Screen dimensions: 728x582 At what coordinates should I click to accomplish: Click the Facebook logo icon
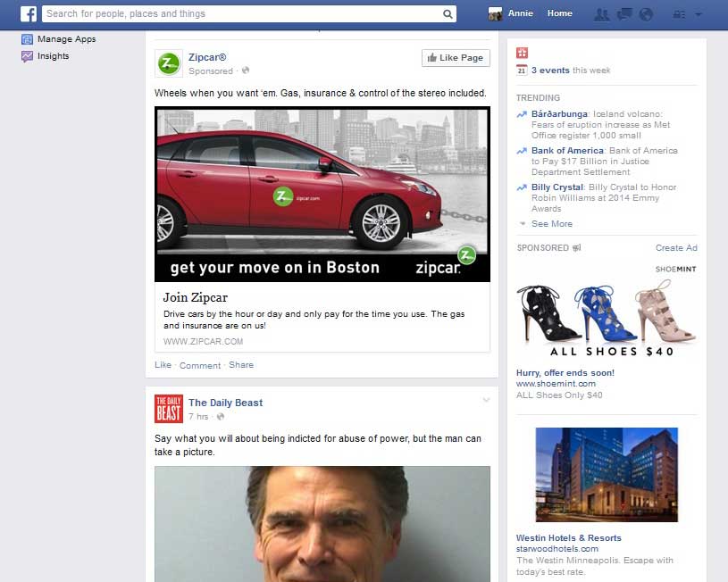[29, 14]
